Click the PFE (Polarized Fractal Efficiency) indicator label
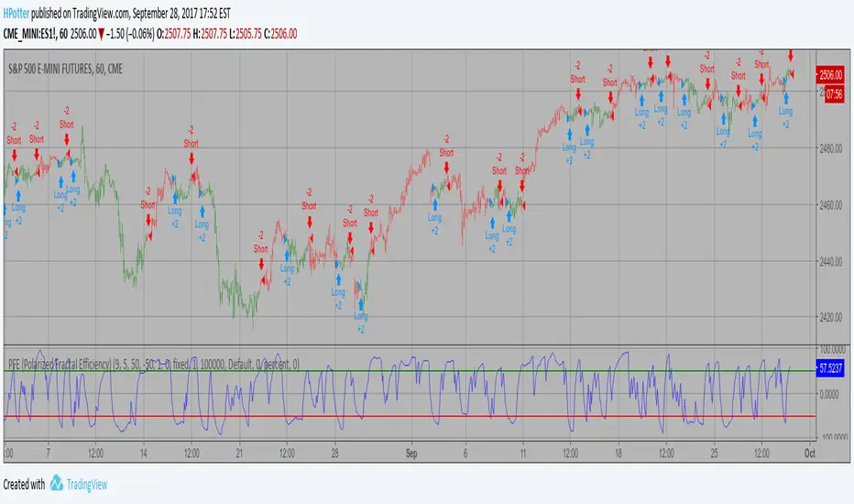Image resolution: width=854 pixels, height=504 pixels. pos(154,364)
